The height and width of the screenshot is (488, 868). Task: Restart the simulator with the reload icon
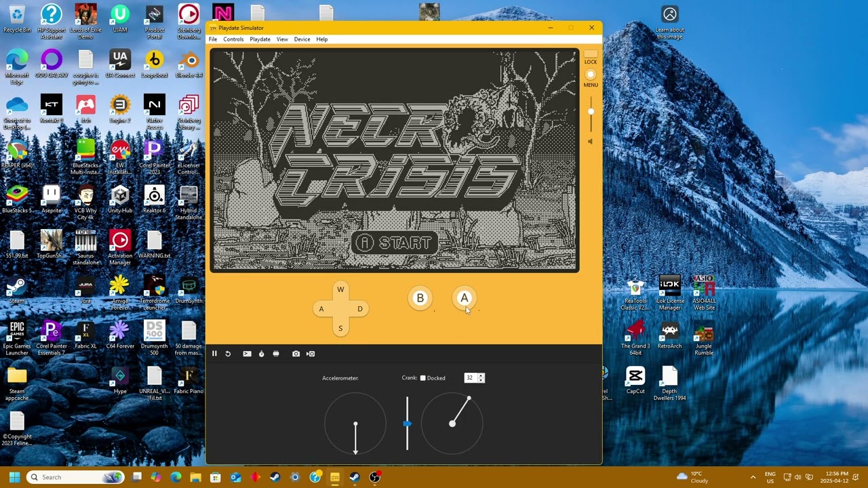click(x=228, y=354)
